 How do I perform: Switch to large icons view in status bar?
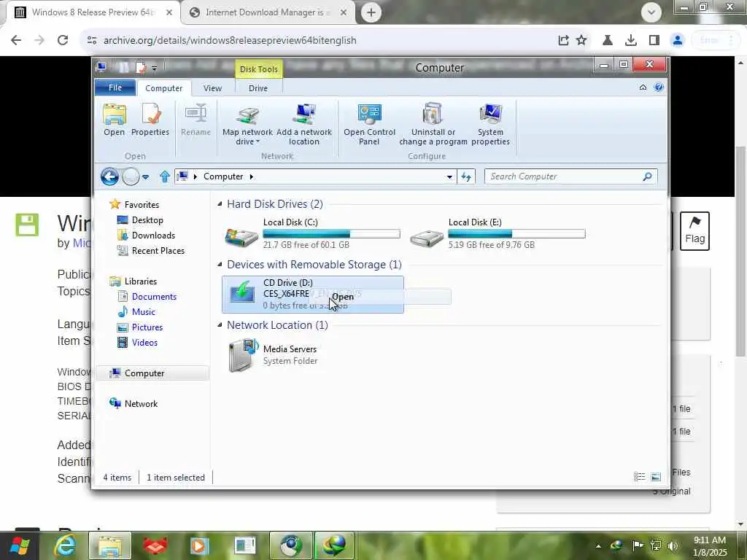656,477
